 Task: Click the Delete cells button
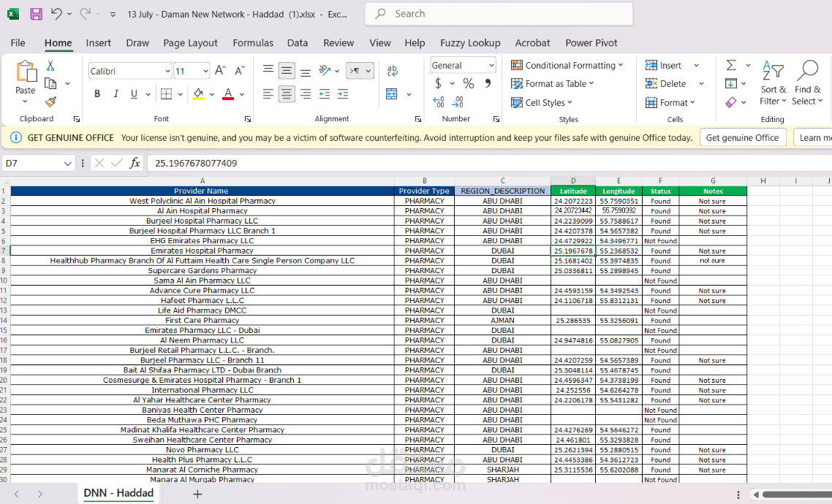pyautogui.click(x=665, y=83)
